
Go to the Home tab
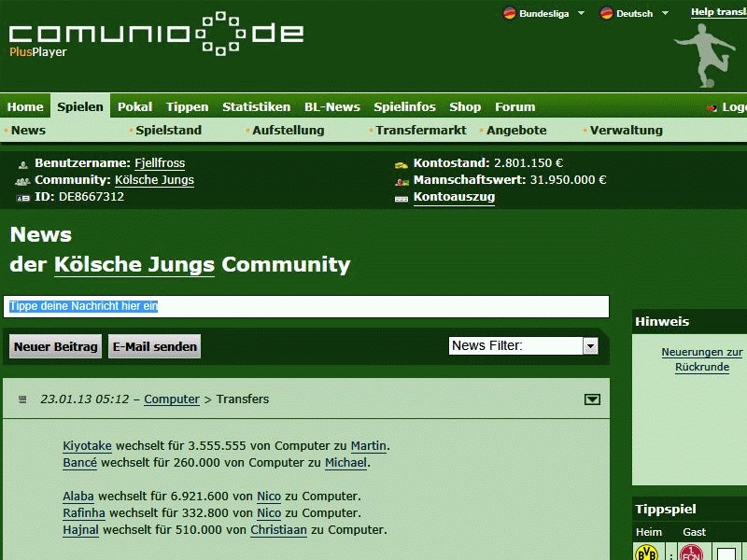(25, 106)
